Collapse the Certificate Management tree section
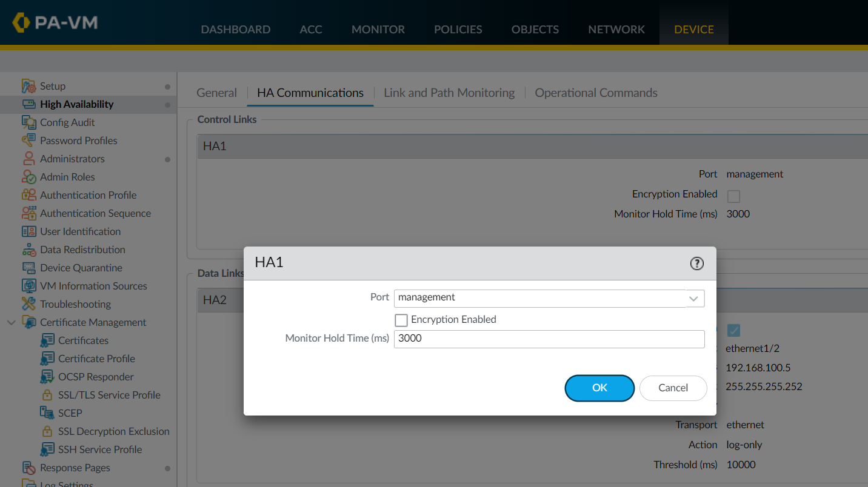The image size is (868, 487). pos(11,322)
